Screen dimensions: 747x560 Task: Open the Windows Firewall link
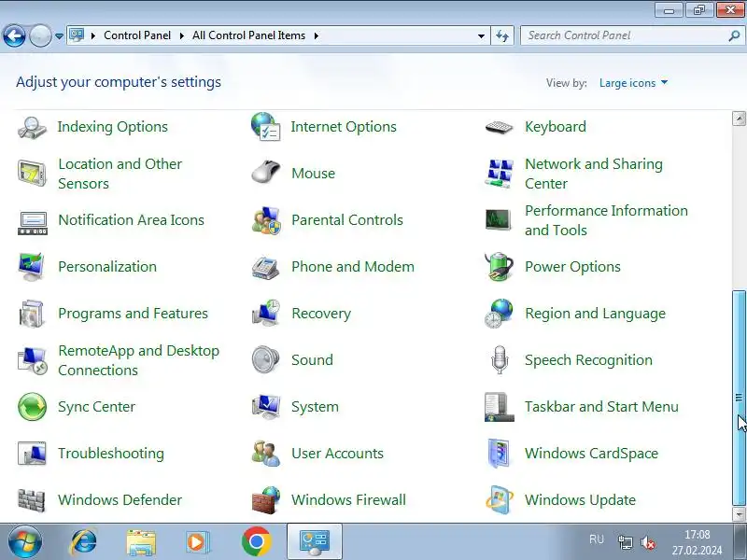click(348, 500)
